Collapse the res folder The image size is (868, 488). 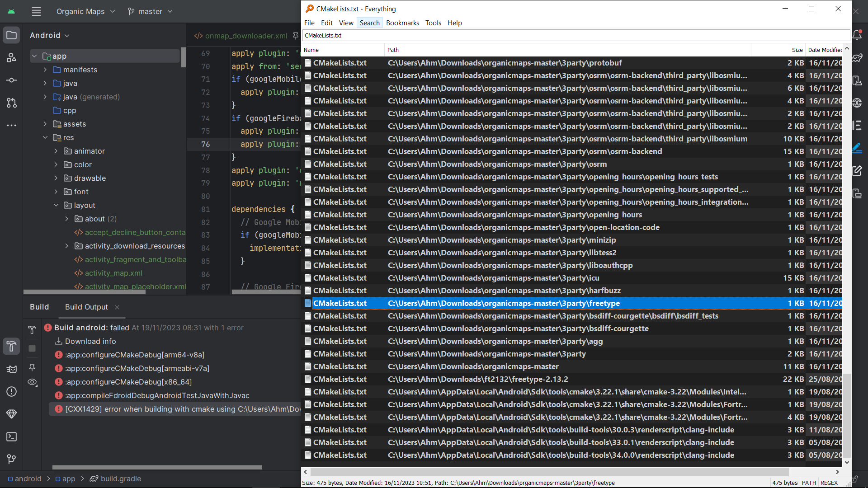tap(45, 137)
